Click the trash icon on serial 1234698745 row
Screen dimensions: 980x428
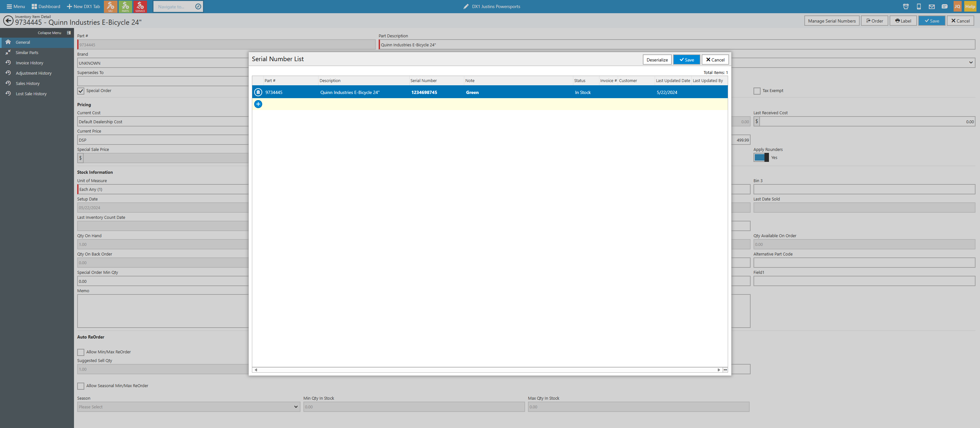point(258,92)
